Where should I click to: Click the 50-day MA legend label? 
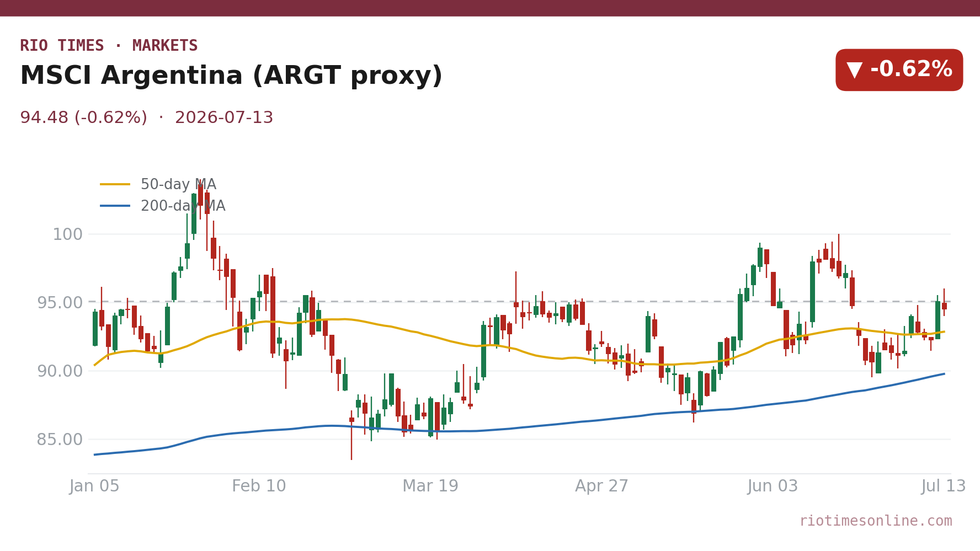(x=178, y=185)
